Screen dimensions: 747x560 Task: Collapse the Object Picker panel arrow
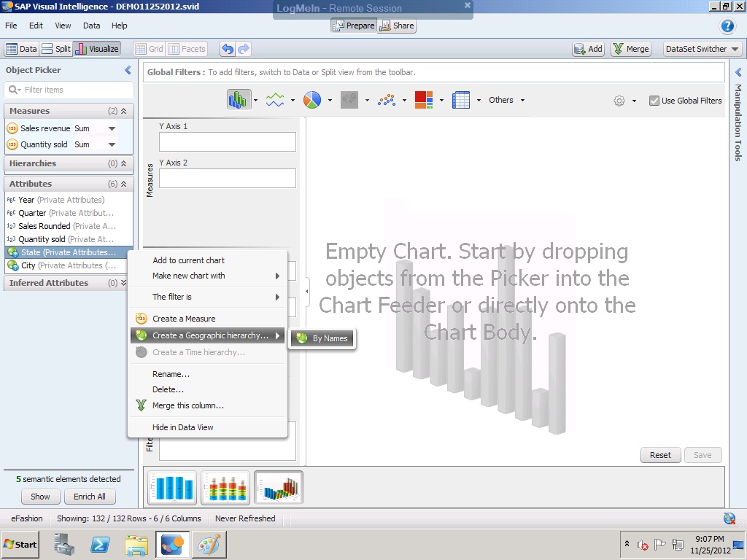(x=128, y=70)
